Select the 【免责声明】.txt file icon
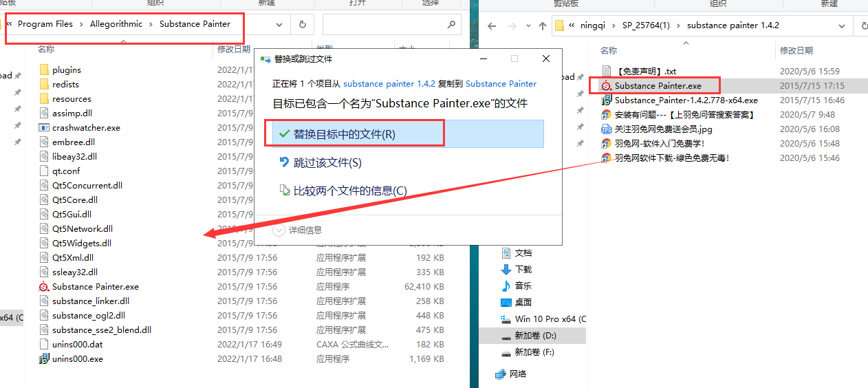Screen dimensions: 868x388 click(x=607, y=71)
